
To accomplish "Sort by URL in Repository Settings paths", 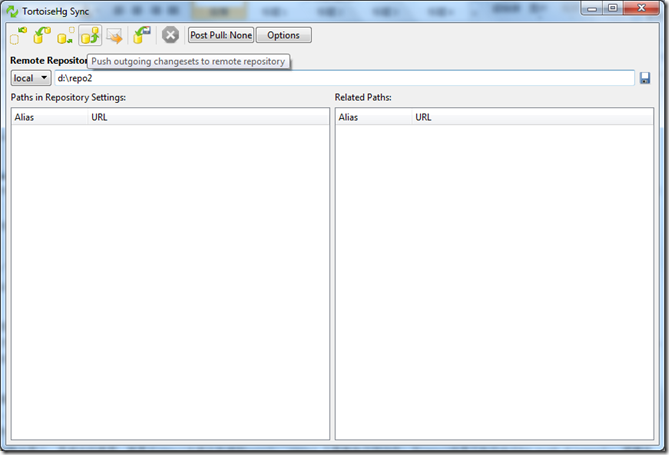I will click(x=208, y=117).
